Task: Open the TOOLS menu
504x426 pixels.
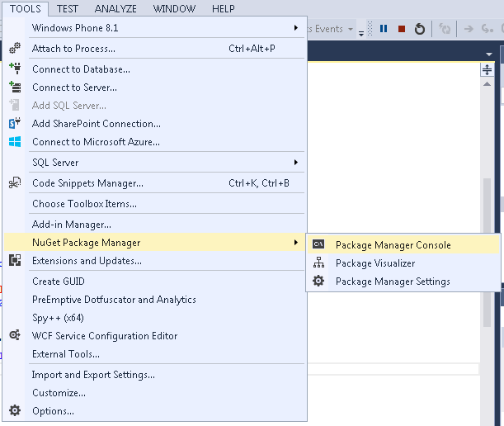Action: click(x=25, y=9)
